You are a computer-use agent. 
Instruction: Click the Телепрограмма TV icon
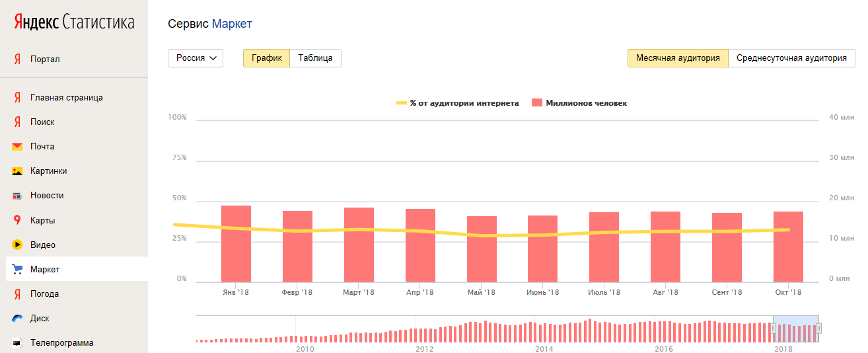click(17, 343)
